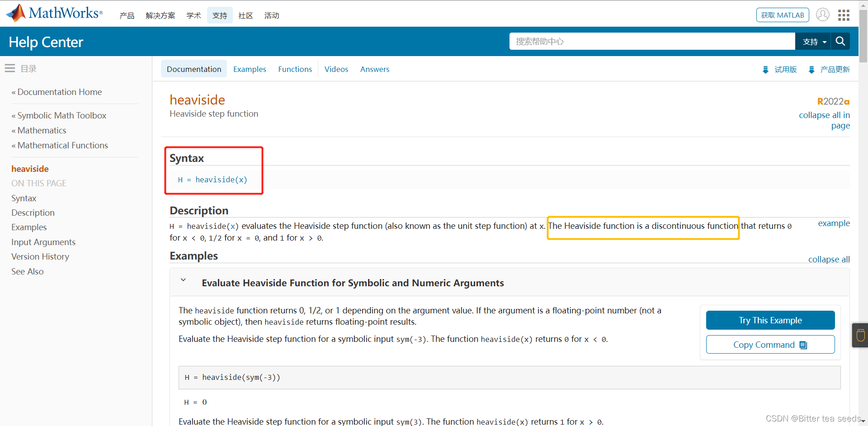Jump to Input Arguments in sidebar
The image size is (868, 426).
coord(43,242)
